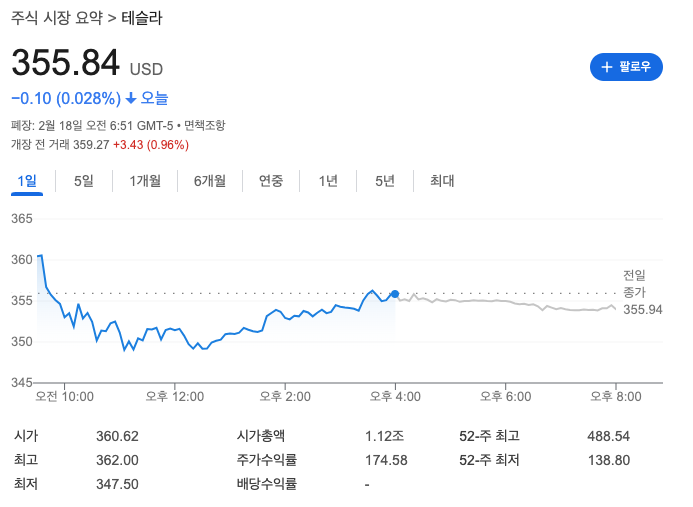
Task: Click the 오후 8:00 time axis label
Action: 616,396
